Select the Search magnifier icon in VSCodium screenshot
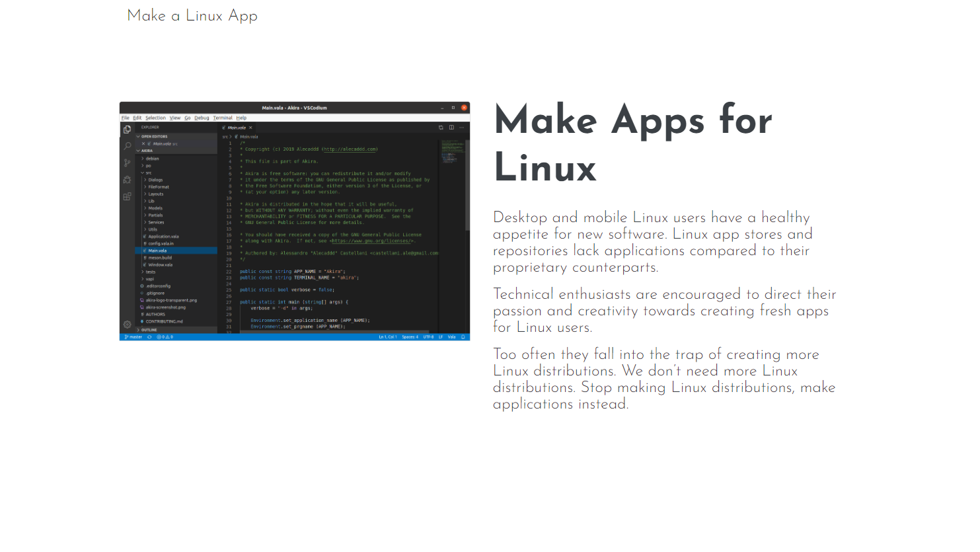This screenshot has height=552, width=980. 127,146
